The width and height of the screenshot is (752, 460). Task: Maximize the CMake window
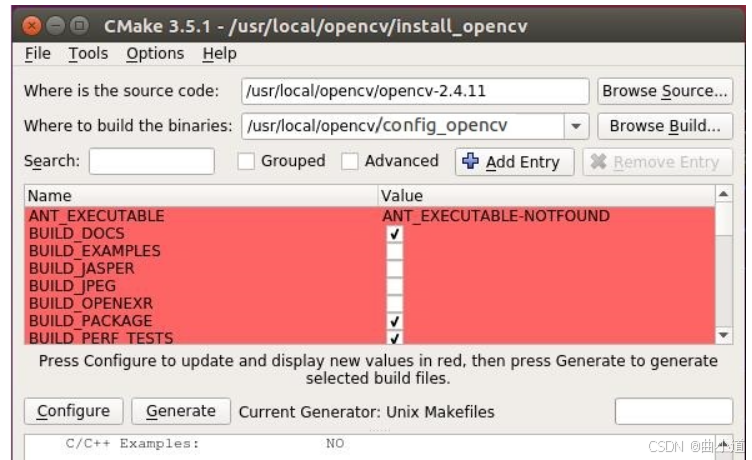coord(80,25)
